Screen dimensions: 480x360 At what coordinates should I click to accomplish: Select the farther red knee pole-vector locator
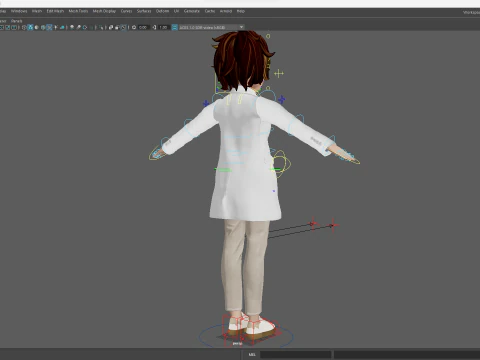tap(333, 226)
